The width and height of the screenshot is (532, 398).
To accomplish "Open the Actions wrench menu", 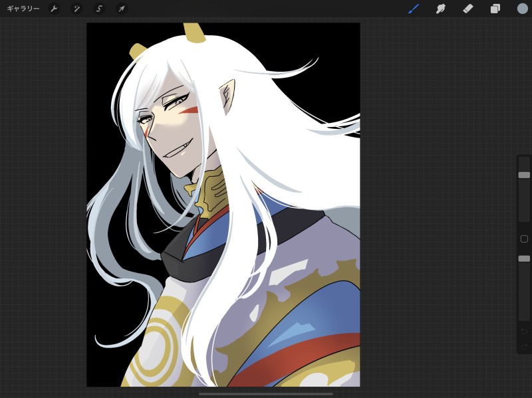I will (55, 9).
